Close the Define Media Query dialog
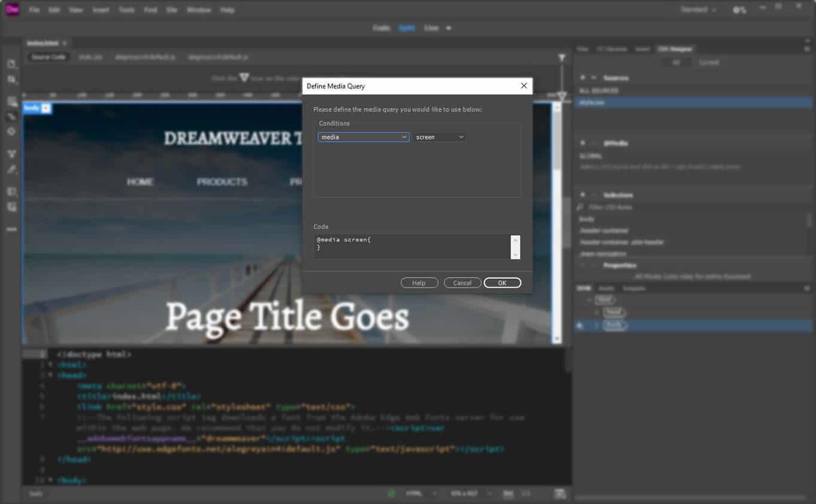This screenshot has height=504, width=816. point(523,86)
